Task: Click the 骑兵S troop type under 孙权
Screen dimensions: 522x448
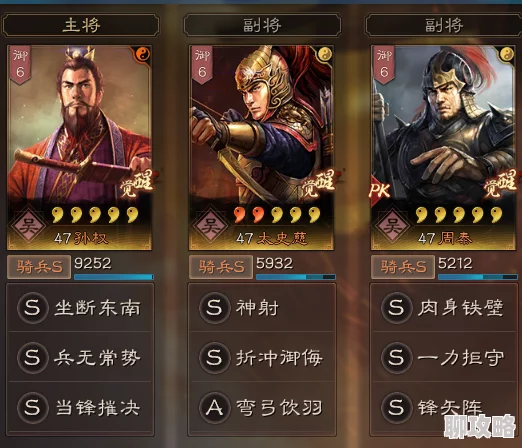Action: click(39, 267)
